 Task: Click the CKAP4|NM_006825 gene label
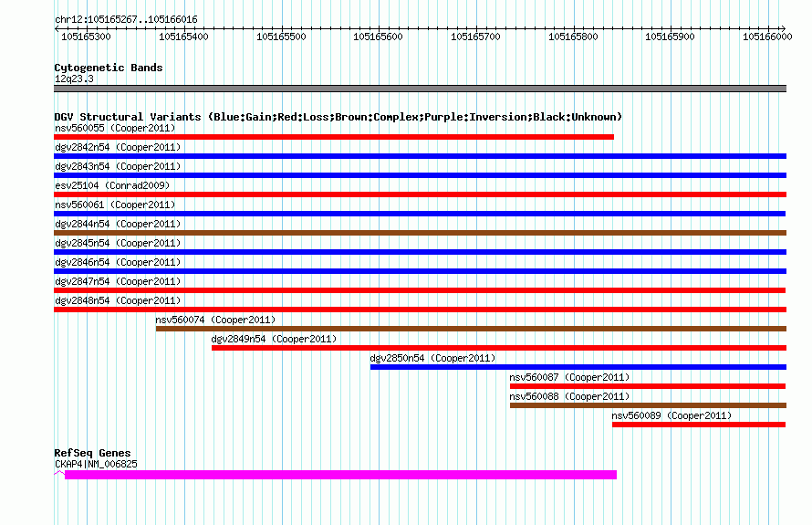pyautogui.click(x=97, y=464)
